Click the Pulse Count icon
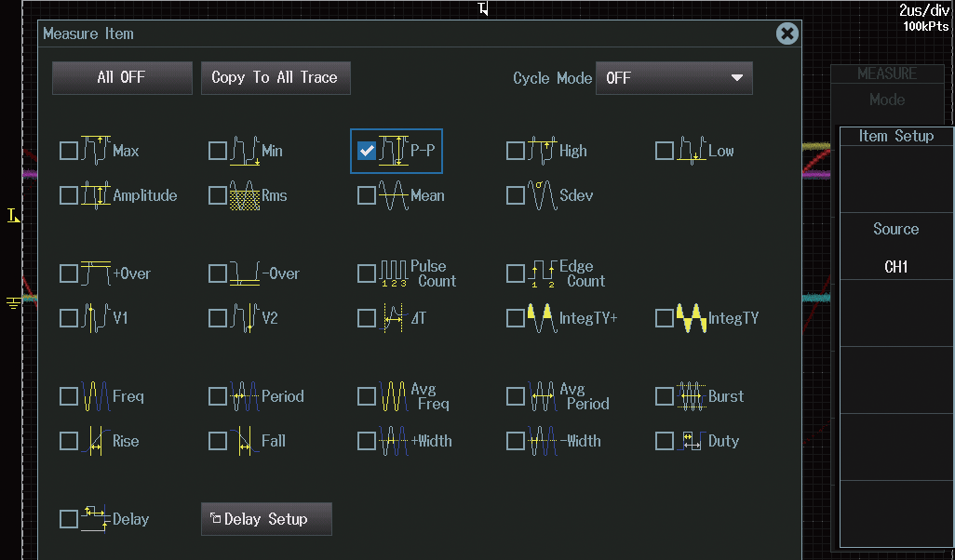 [394, 273]
